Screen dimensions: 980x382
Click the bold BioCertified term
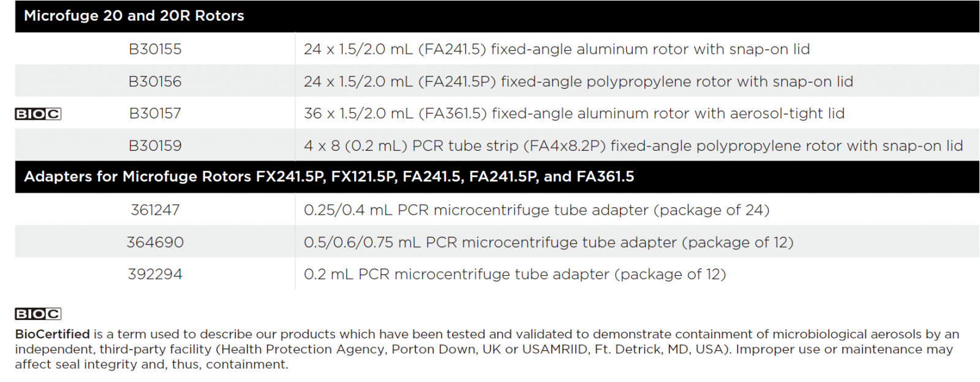(x=53, y=334)
